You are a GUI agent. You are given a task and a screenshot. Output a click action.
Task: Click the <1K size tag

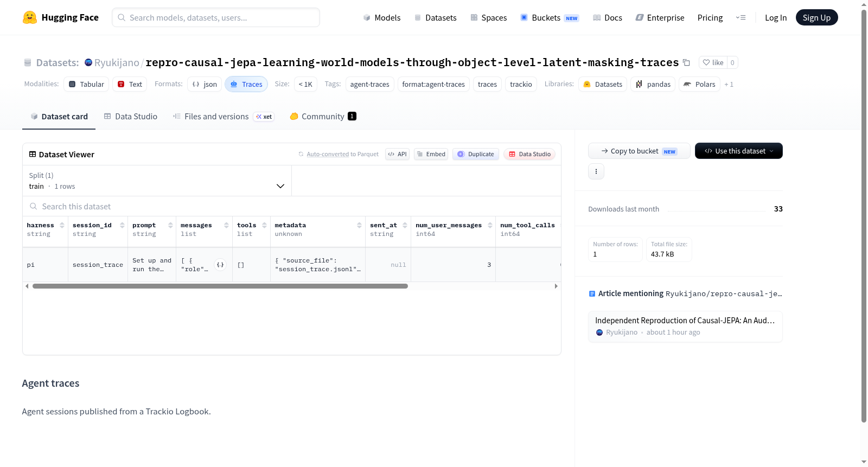click(x=305, y=84)
